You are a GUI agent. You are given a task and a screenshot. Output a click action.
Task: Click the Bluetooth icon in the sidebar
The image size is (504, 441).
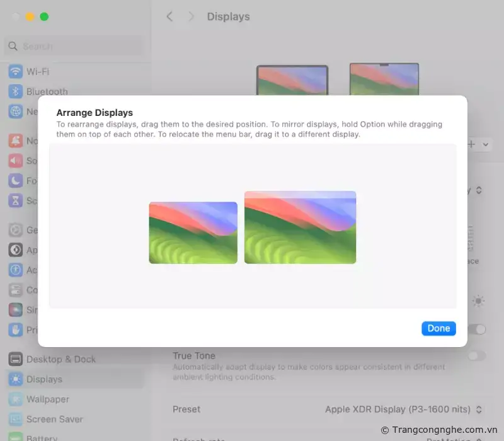[x=15, y=91]
